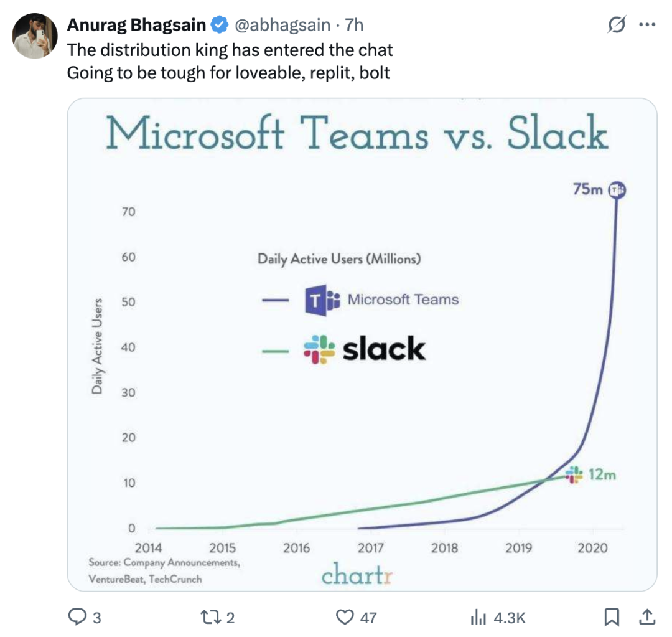The height and width of the screenshot is (637, 672).
Task: Click the 4.3K views count
Action: tap(510, 618)
